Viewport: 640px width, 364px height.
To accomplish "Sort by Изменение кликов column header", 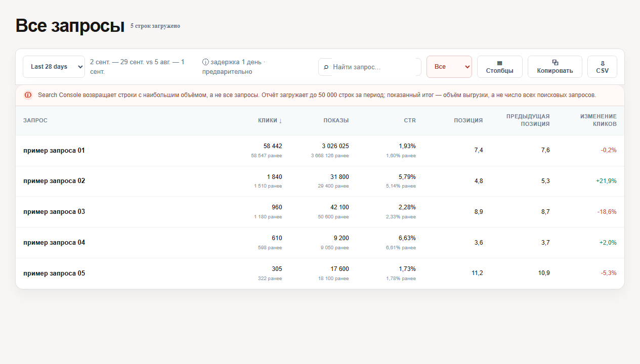I will point(599,120).
